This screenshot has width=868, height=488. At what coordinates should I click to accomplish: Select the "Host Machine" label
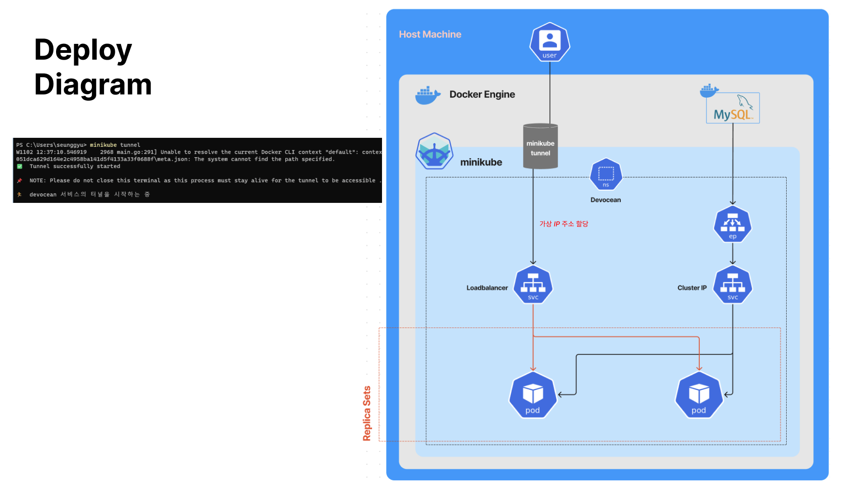tap(430, 34)
